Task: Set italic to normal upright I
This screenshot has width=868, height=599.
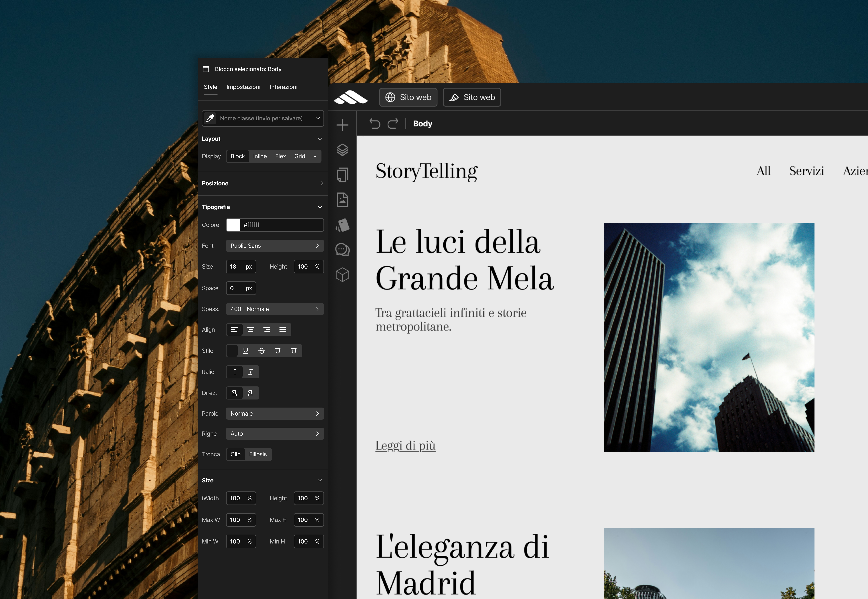Action: pos(234,372)
